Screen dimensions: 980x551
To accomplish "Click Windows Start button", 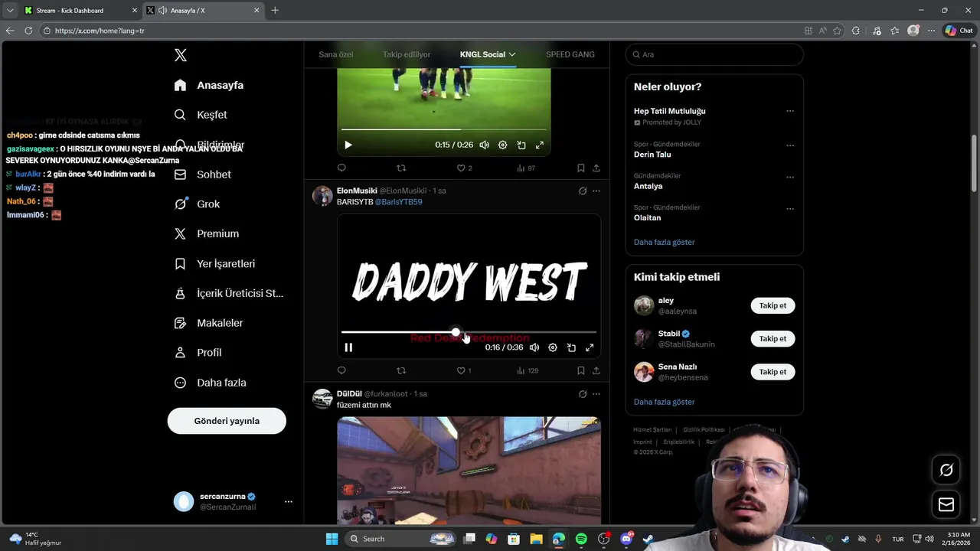I will pos(332,539).
